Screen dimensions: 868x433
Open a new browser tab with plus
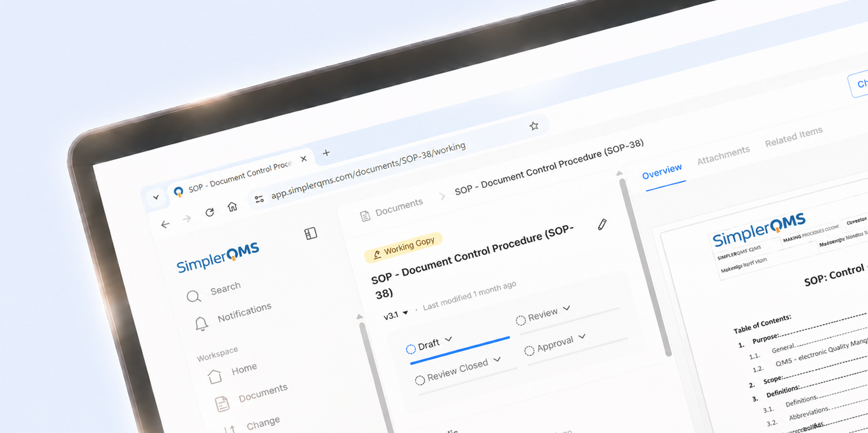[x=326, y=153]
